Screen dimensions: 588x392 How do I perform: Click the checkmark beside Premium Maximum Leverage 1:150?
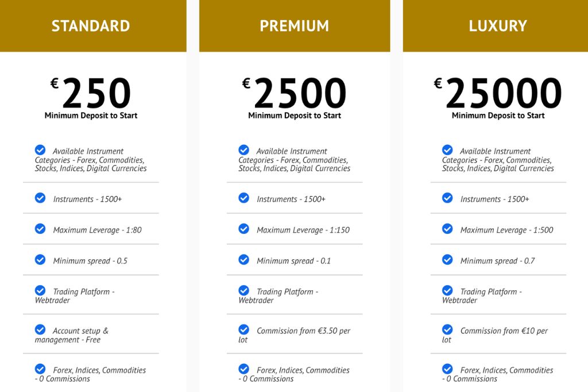coord(243,228)
